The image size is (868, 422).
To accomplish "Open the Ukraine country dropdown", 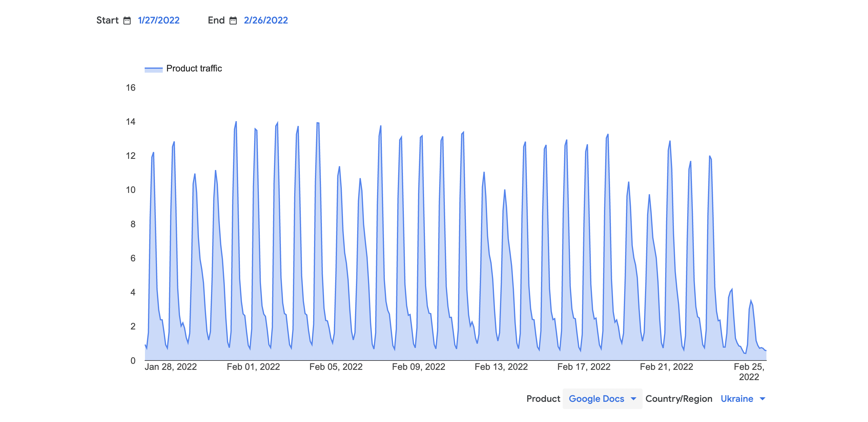I will [737, 399].
